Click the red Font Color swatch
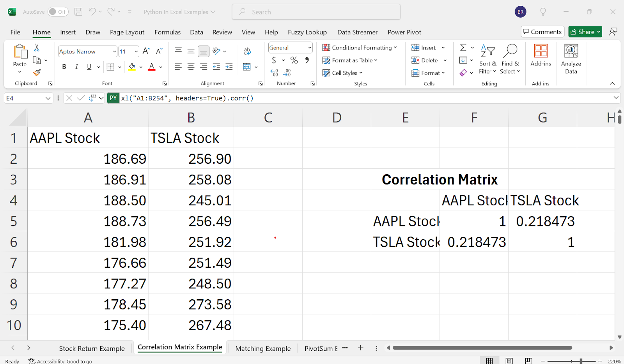 pyautogui.click(x=152, y=67)
